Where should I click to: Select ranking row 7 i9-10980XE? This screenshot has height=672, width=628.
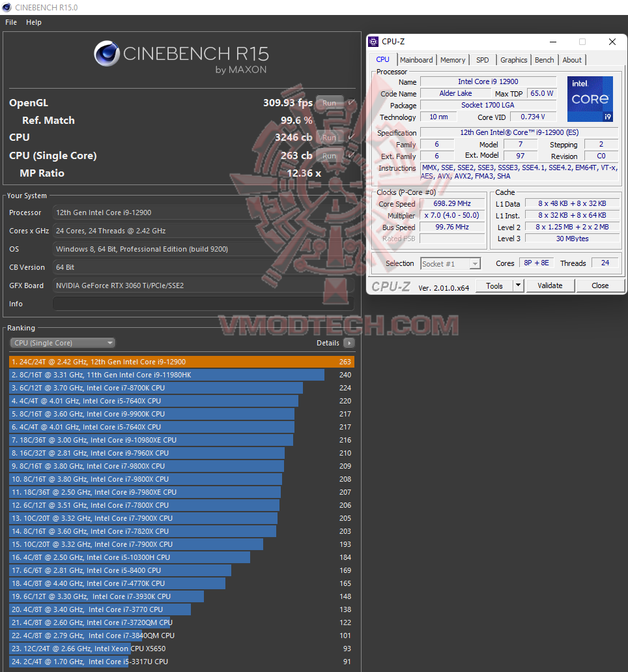tap(182, 440)
